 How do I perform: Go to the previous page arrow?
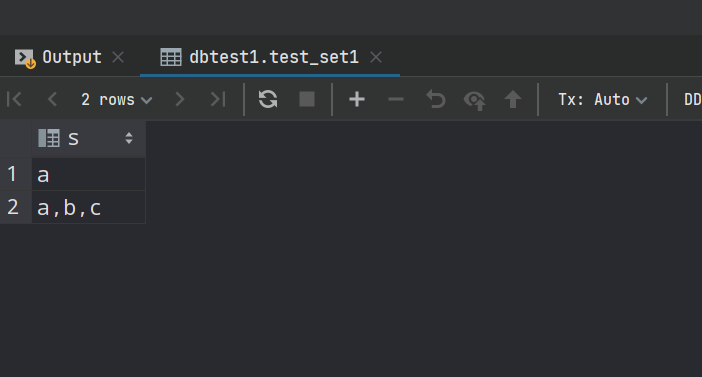[52, 99]
